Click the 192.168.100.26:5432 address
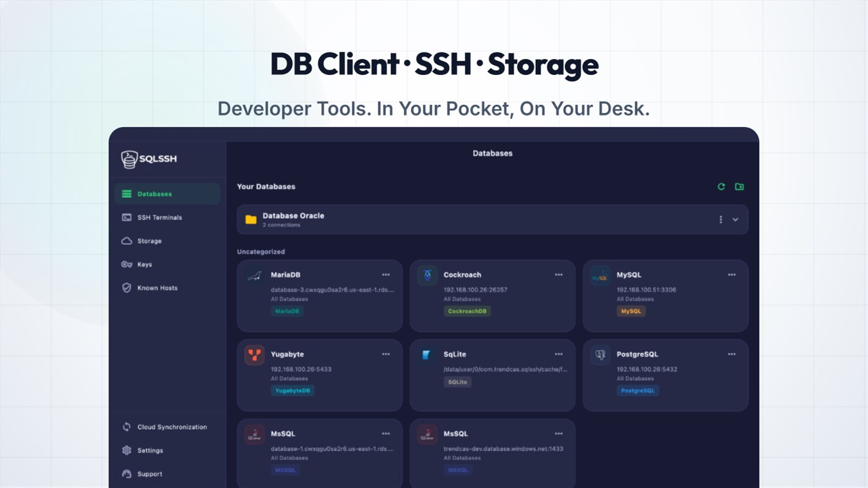The height and width of the screenshot is (488, 868). click(x=647, y=369)
